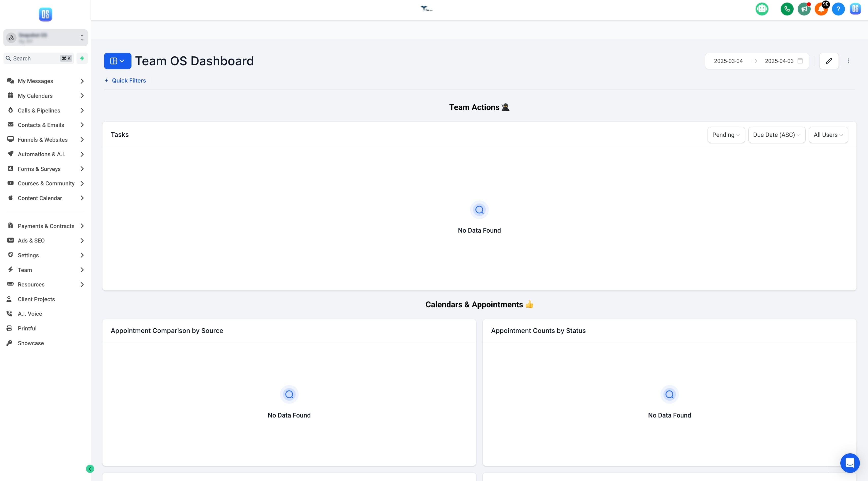
Task: Expand the Resources menu chevron
Action: pos(82,284)
